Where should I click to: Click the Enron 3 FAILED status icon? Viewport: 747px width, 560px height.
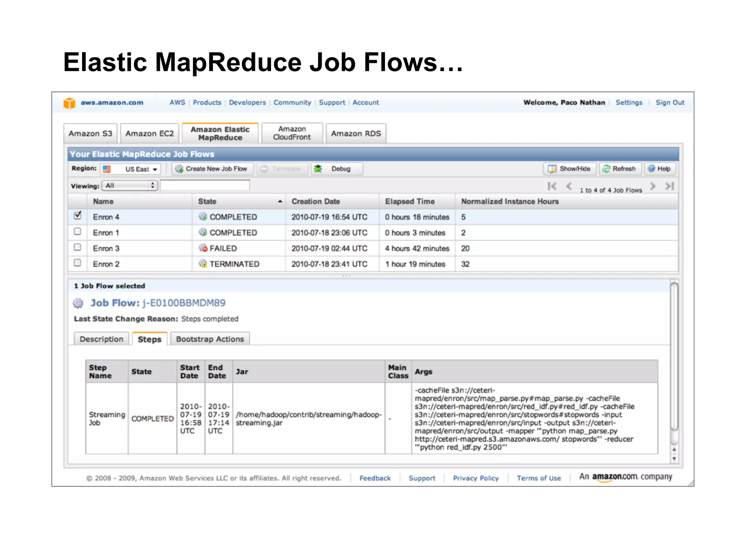coord(203,248)
